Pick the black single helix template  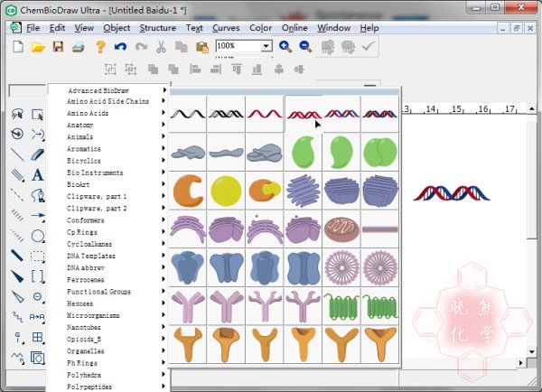tap(188, 114)
